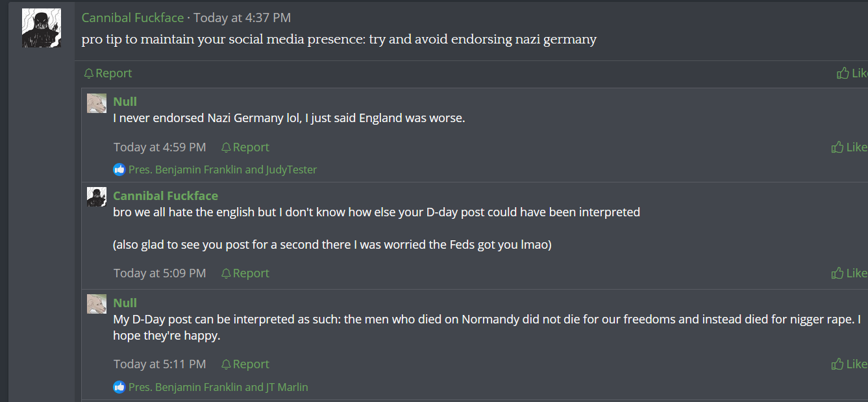Click the blue reaction icon beside JT Marlin
The image size is (868, 402).
(x=119, y=387)
